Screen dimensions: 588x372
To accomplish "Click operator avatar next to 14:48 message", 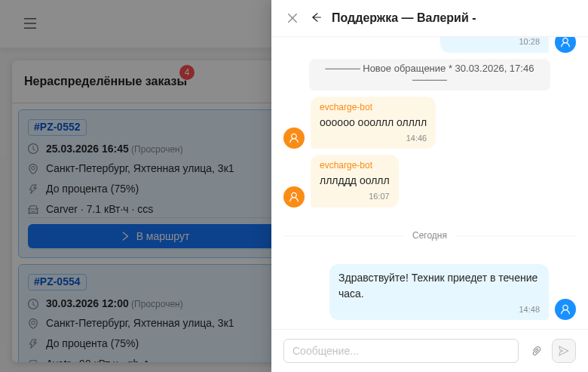I will tap(565, 309).
